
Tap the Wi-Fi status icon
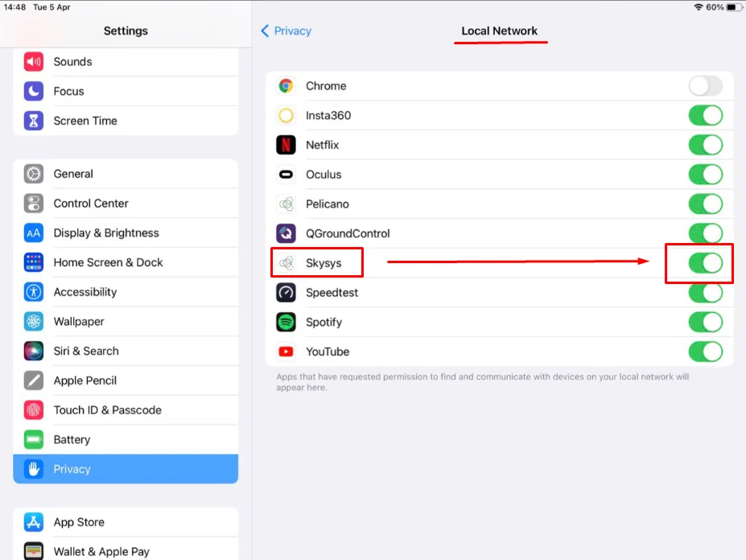[699, 7]
